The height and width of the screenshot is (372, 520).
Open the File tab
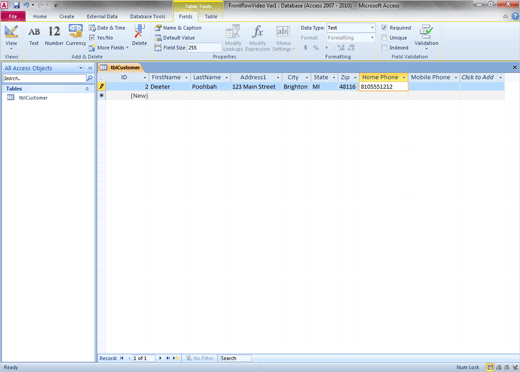(x=13, y=16)
